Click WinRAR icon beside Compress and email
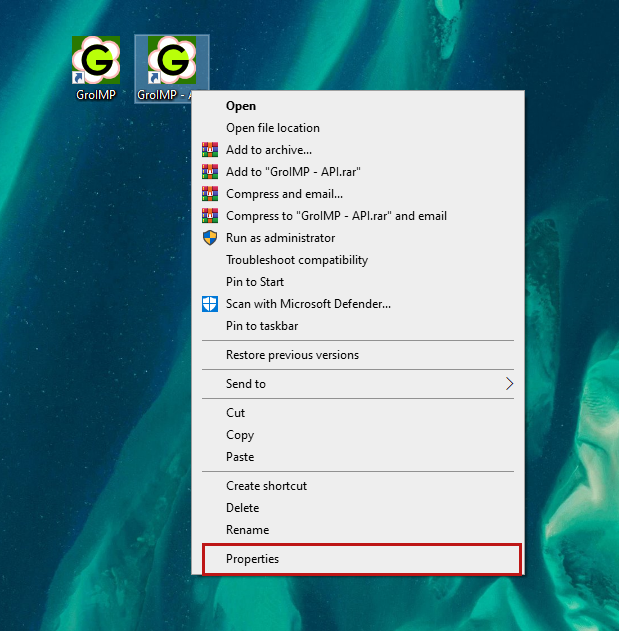 point(210,194)
